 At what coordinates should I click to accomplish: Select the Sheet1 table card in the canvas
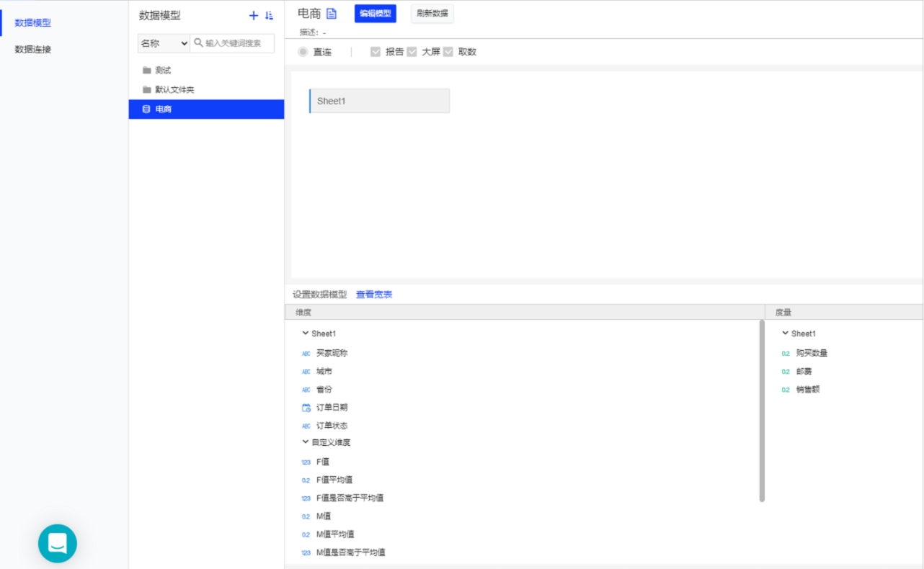coord(379,101)
